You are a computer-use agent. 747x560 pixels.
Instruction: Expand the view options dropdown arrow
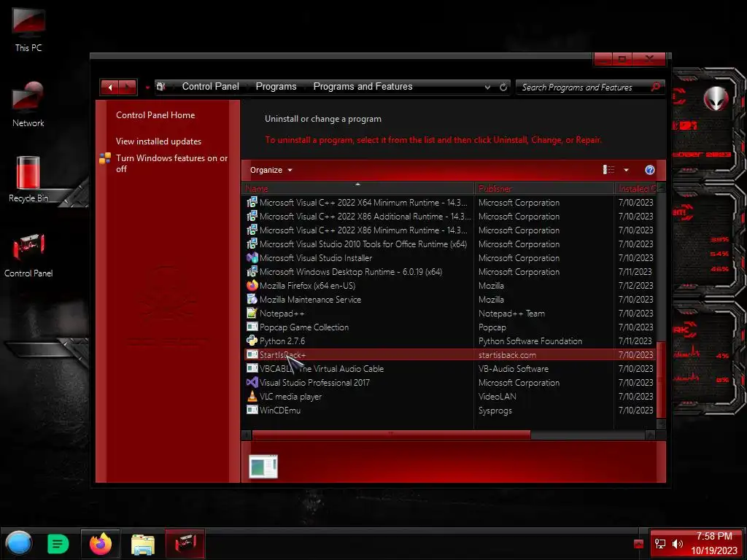click(x=626, y=170)
